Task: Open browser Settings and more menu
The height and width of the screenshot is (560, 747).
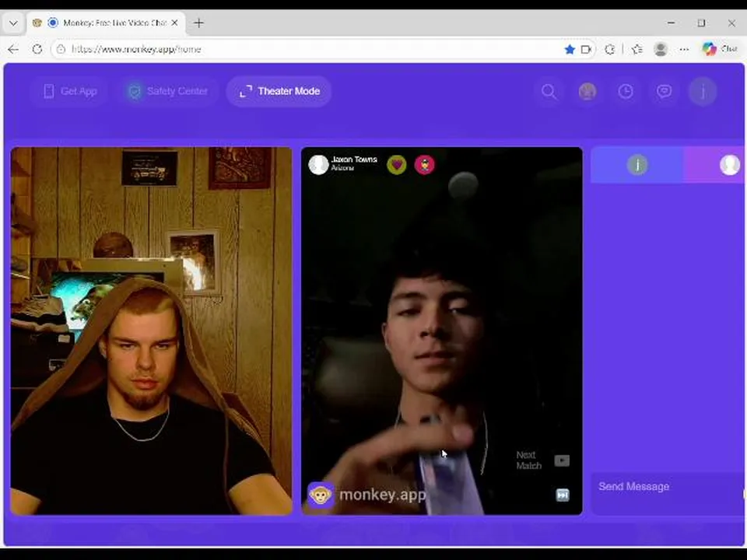Action: click(x=684, y=49)
